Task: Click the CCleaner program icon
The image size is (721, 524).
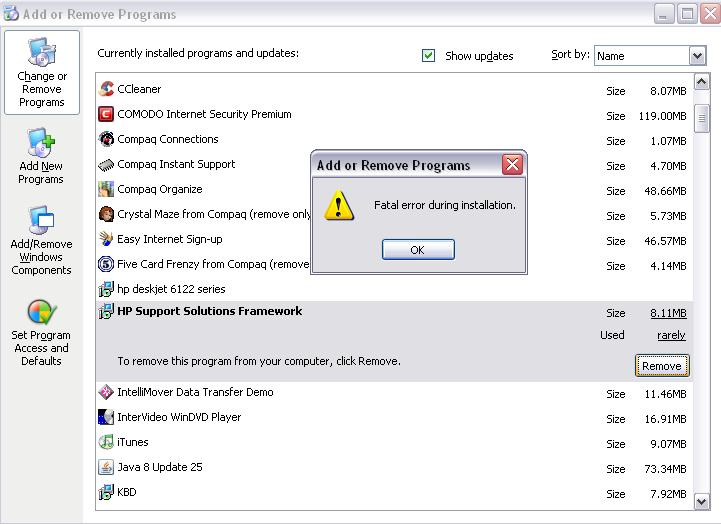Action: 106,90
